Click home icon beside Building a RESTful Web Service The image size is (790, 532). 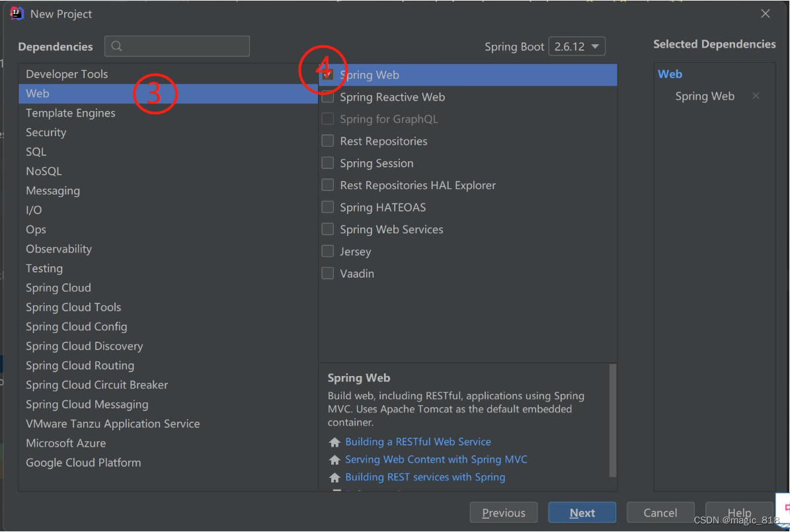[x=335, y=442]
